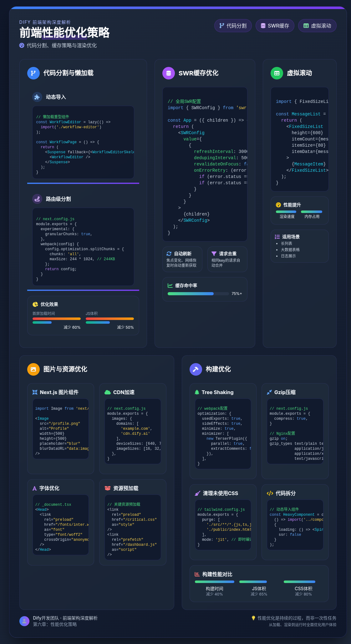
Task: Click the palette icon beside 代码分割、缓存策略与渲染优化
Action: [x=22, y=45]
